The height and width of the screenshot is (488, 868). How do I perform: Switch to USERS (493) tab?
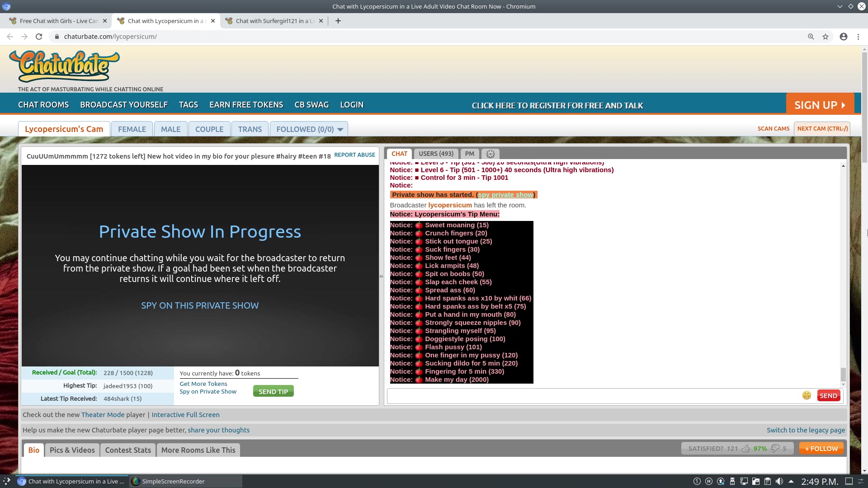pyautogui.click(x=436, y=154)
